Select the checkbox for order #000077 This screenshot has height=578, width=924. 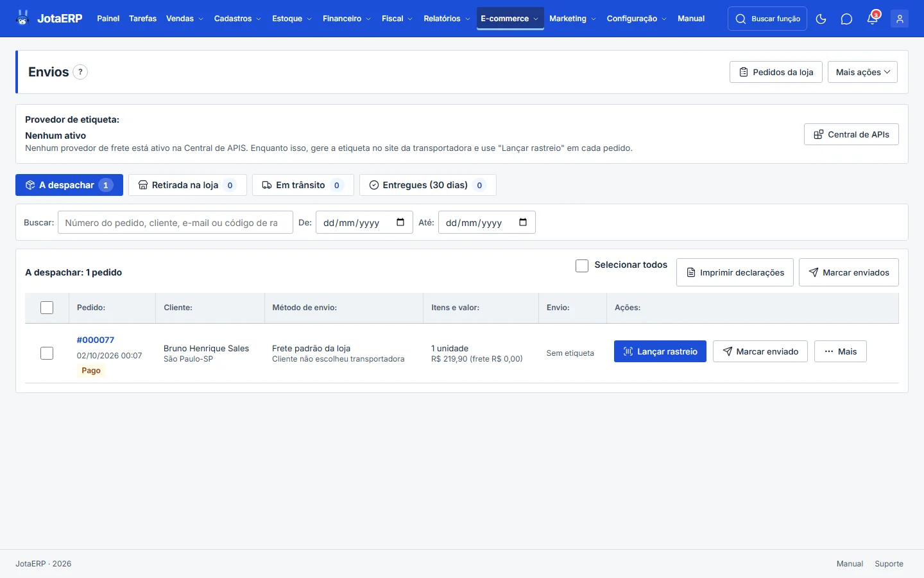pos(47,353)
